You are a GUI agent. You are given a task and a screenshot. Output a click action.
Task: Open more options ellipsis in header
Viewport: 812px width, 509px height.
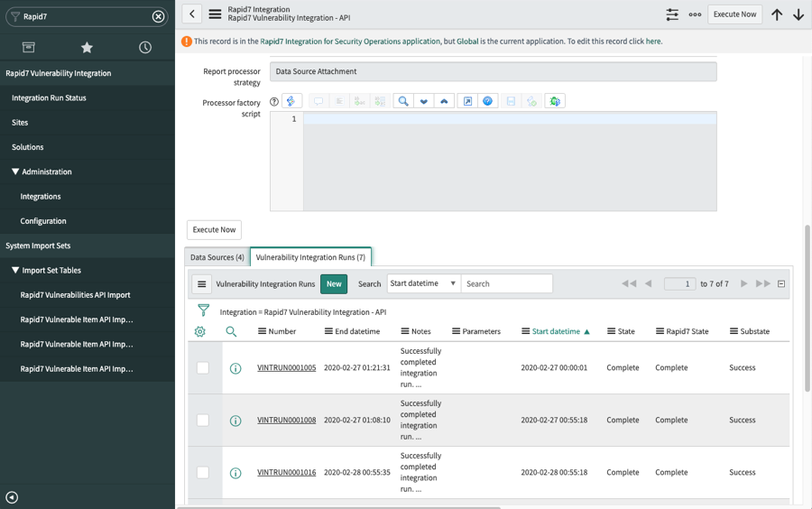click(695, 14)
